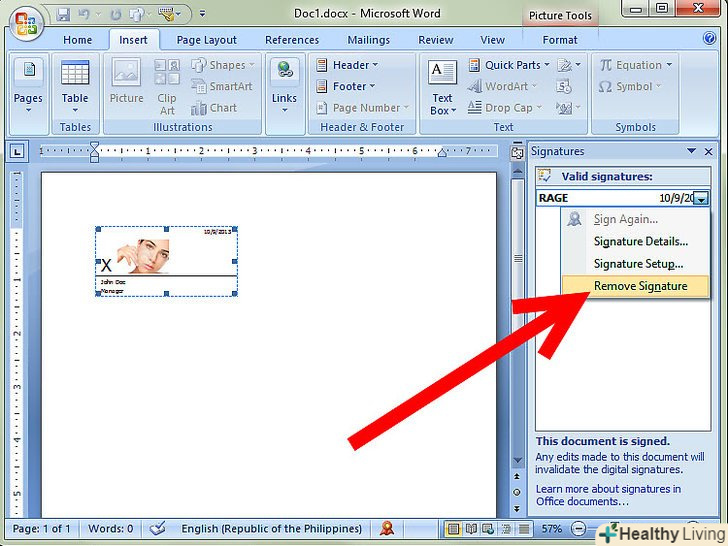Click the proofing check icon
This screenshot has width=728, height=546.
pyautogui.click(x=157, y=528)
